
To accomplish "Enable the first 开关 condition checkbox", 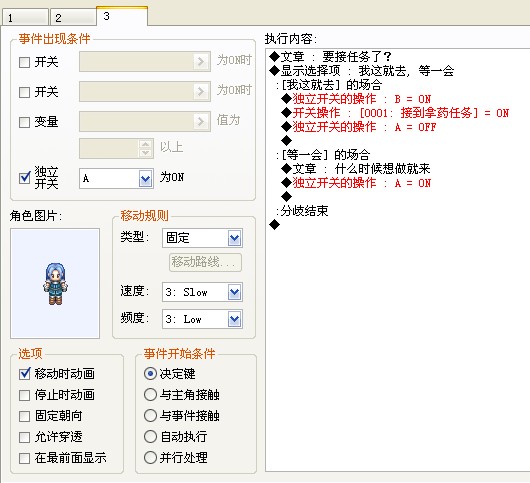I will click(x=24, y=62).
